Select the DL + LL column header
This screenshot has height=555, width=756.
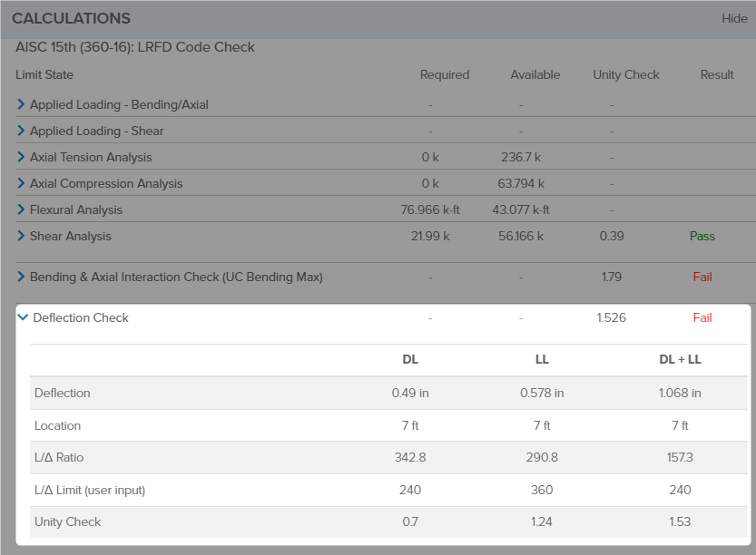680,359
